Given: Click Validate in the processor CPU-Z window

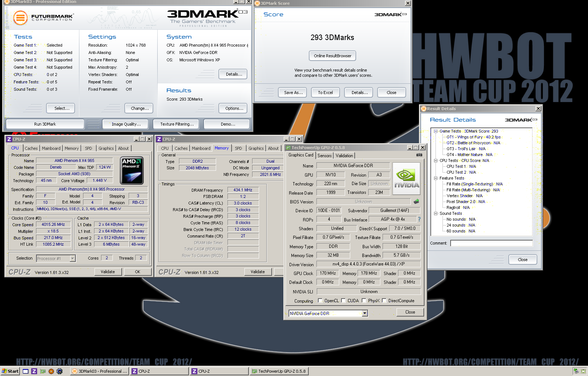Looking at the screenshot, I should 108,272.
